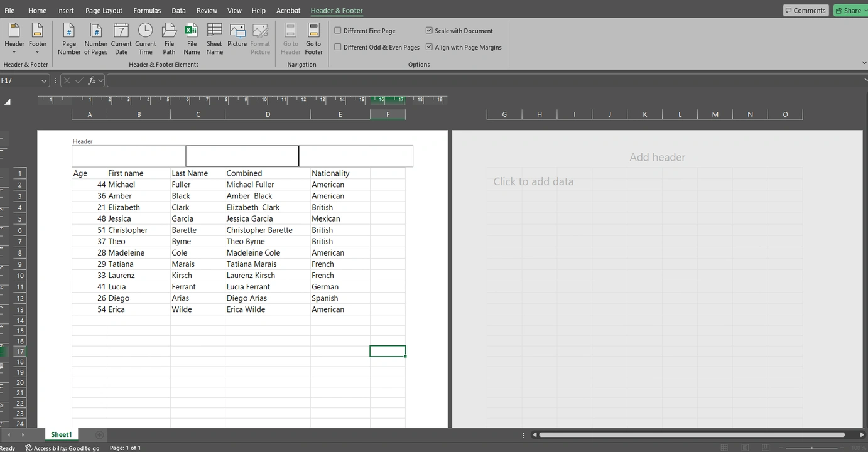
Task: Add a new sheet with plus icon
Action: pyautogui.click(x=99, y=434)
